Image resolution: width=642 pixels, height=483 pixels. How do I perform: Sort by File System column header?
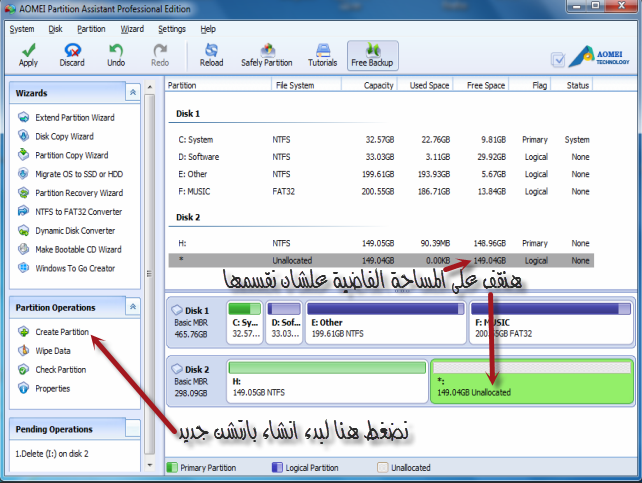click(306, 85)
